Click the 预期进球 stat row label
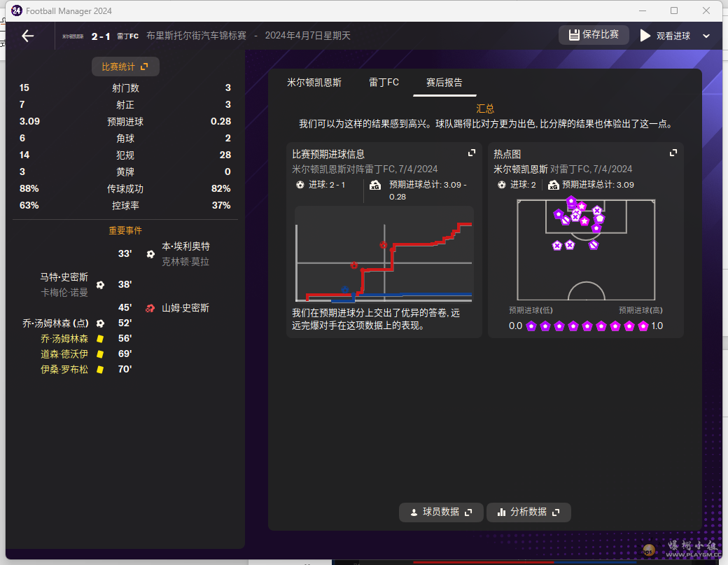Screen dimensions: 728x565 point(125,122)
